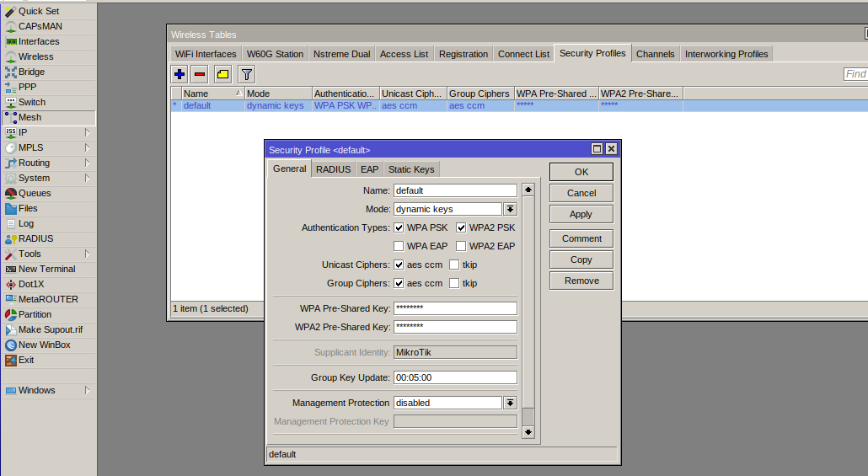Open the Bridge section in sidebar

[x=31, y=72]
